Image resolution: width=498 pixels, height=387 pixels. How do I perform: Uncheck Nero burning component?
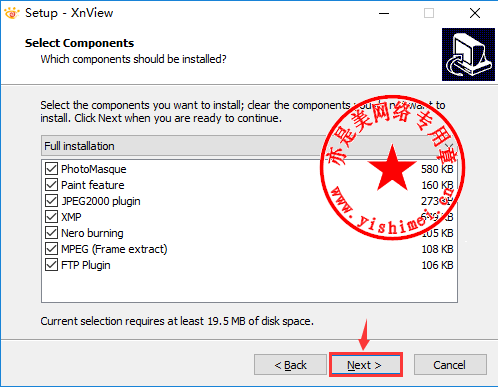51,233
